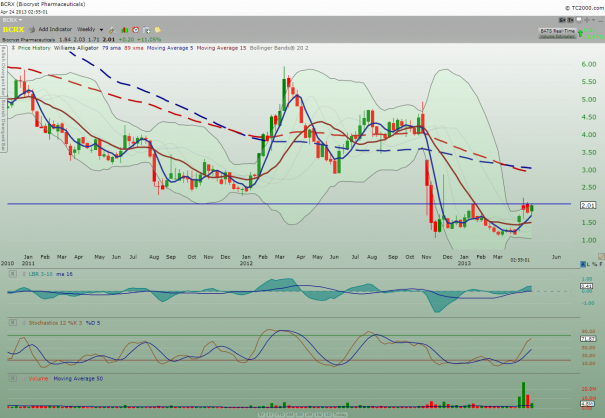605x418 pixels.
Task: Select the L (log) scale toggle
Action: (x=588, y=264)
